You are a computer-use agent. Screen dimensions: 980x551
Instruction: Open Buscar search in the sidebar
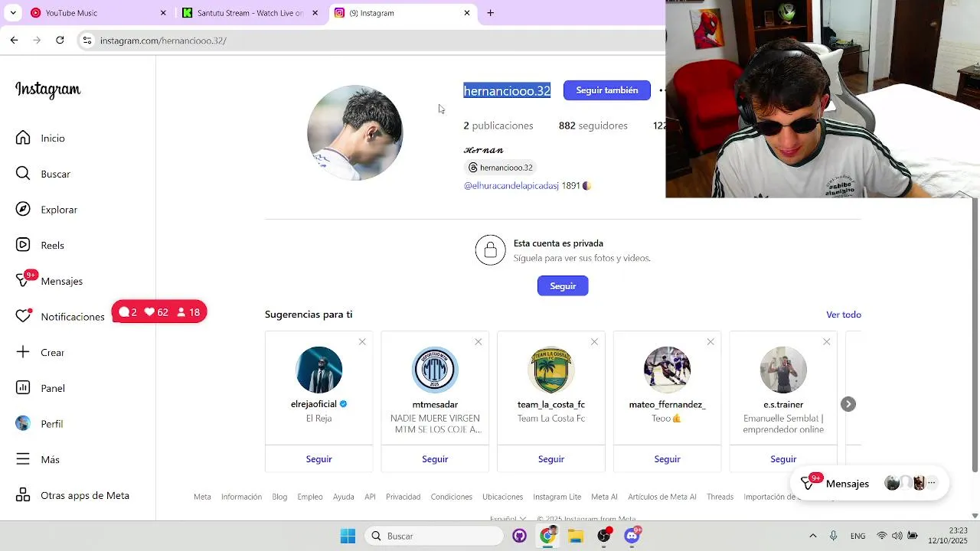[44, 174]
